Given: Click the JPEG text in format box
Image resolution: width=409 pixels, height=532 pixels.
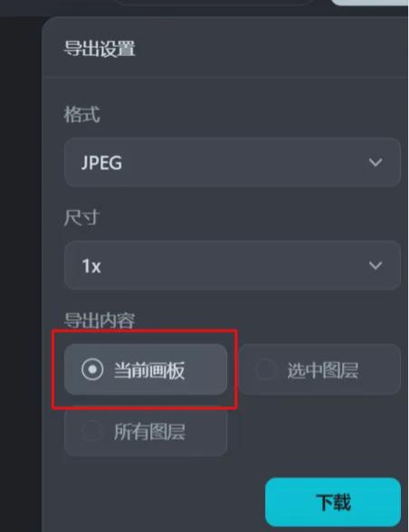Looking at the screenshot, I should pyautogui.click(x=101, y=163).
